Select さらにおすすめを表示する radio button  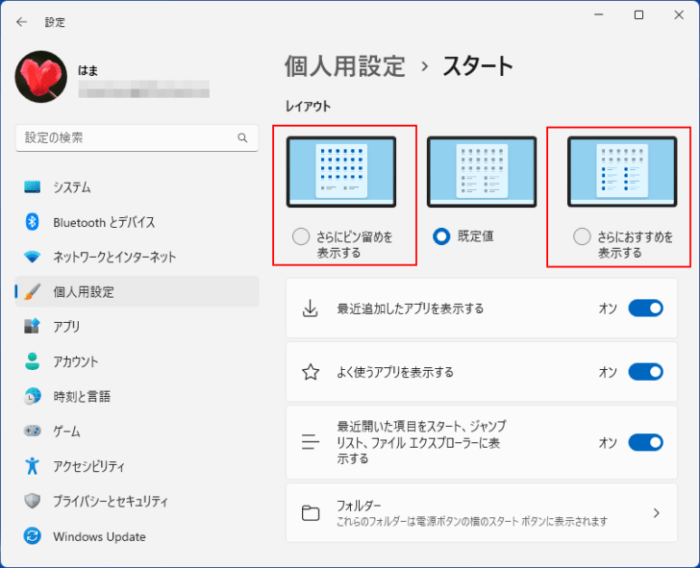(x=582, y=236)
